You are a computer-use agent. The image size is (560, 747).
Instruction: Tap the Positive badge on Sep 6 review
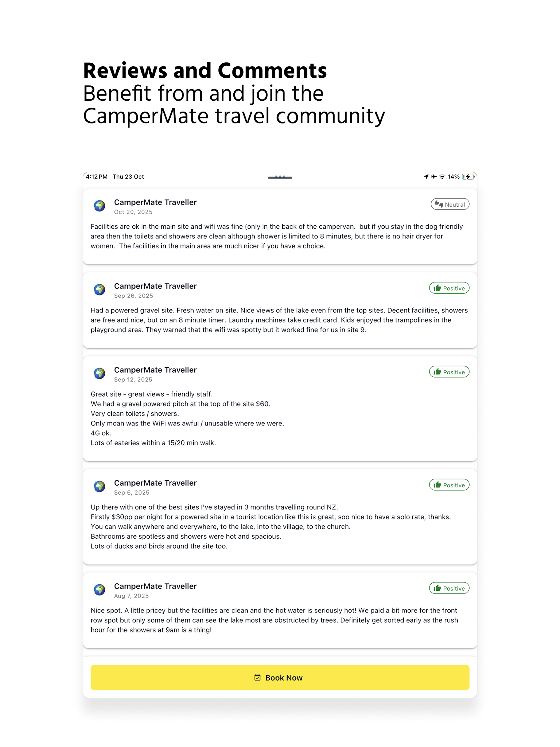click(x=449, y=485)
